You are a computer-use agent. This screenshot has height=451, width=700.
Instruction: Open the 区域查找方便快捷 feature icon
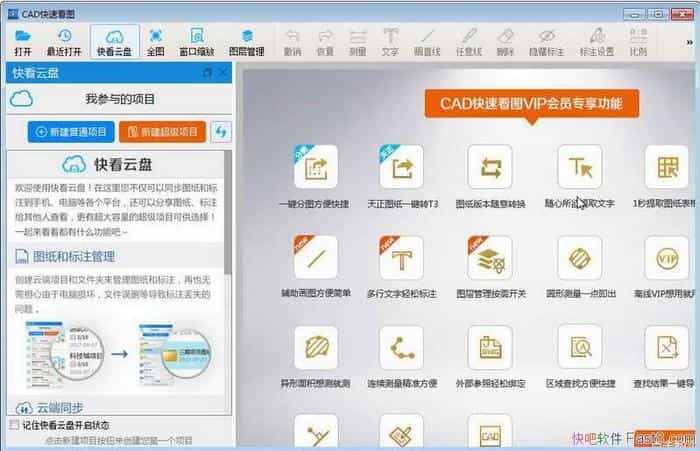(x=580, y=347)
